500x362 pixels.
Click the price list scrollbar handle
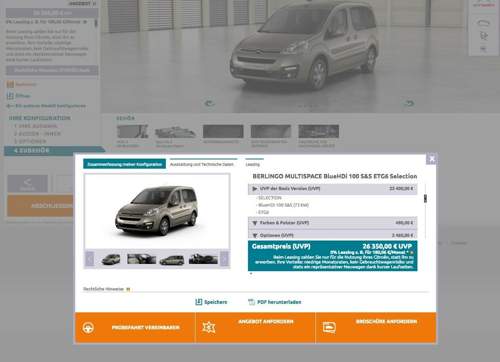[425, 198]
